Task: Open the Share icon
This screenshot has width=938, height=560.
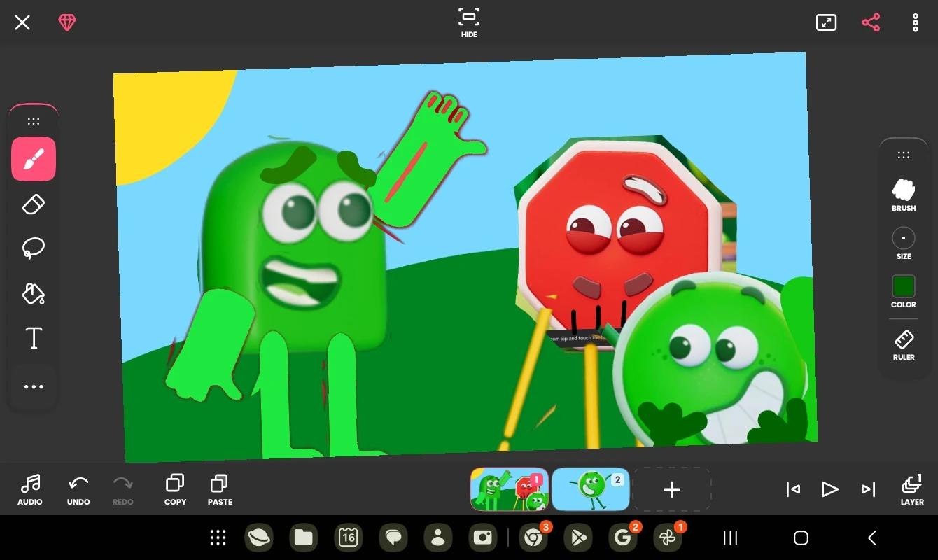Action: pyautogui.click(x=871, y=22)
